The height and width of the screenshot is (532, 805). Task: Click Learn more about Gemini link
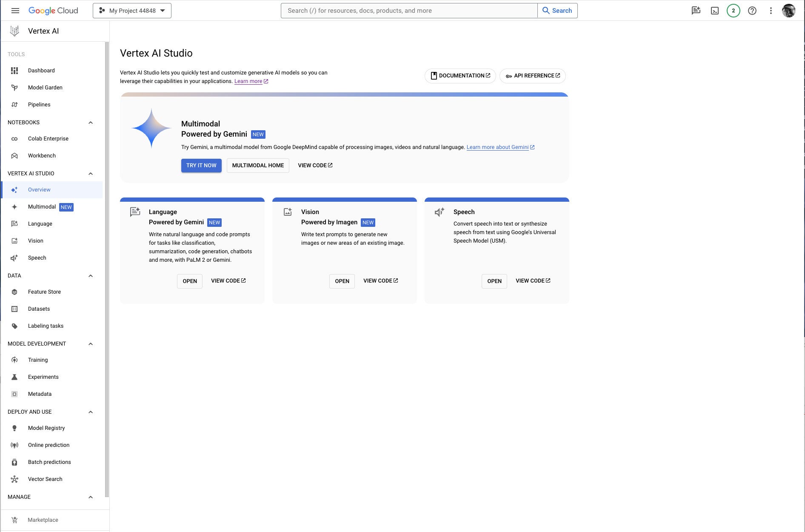point(500,147)
